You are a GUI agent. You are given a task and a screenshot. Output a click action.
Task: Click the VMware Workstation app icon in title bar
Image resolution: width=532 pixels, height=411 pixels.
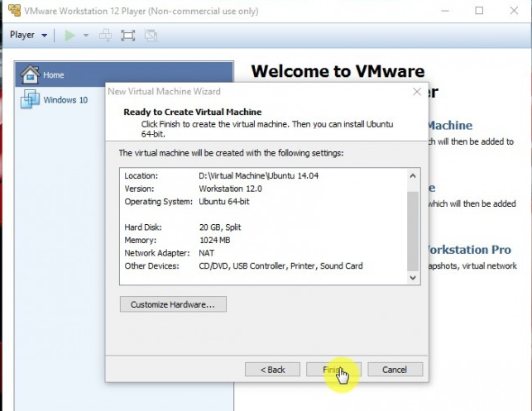pyautogui.click(x=14, y=11)
